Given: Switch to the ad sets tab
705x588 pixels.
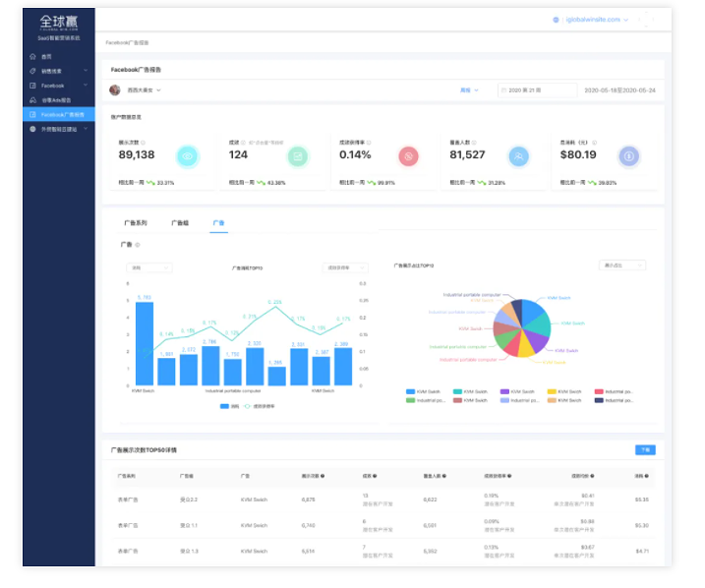Looking at the screenshot, I should point(180,223).
